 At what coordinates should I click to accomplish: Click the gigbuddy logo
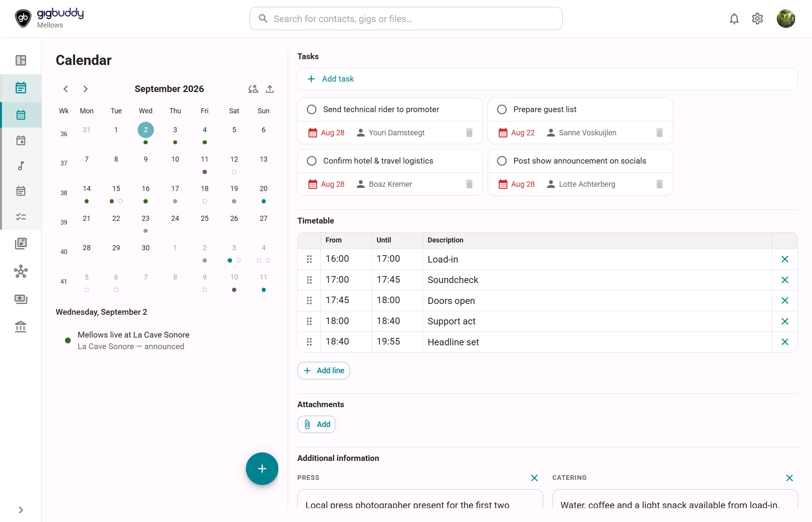pyautogui.click(x=49, y=18)
